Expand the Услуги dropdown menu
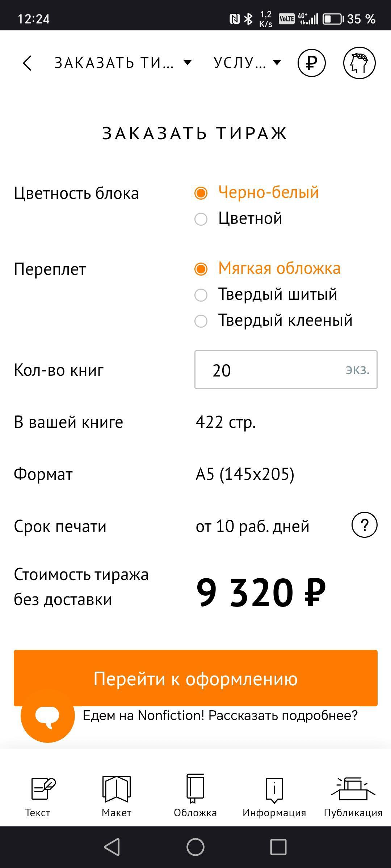The height and width of the screenshot is (868, 391). (x=247, y=63)
